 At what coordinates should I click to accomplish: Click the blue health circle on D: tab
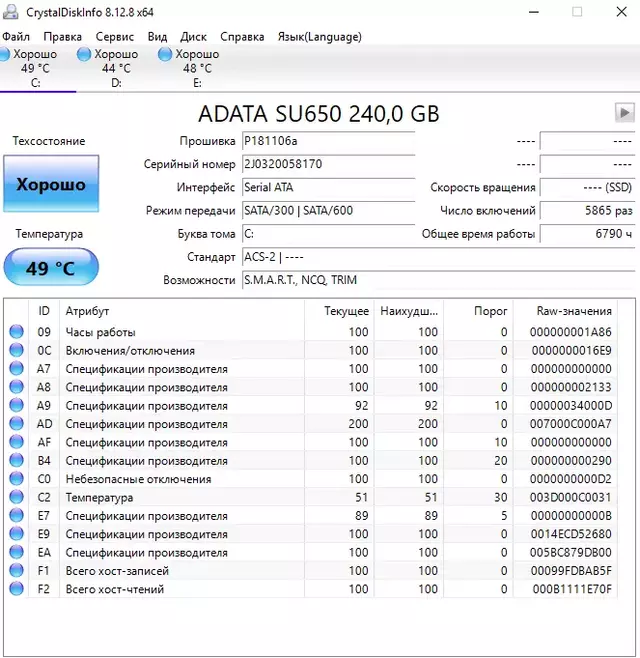pos(84,54)
